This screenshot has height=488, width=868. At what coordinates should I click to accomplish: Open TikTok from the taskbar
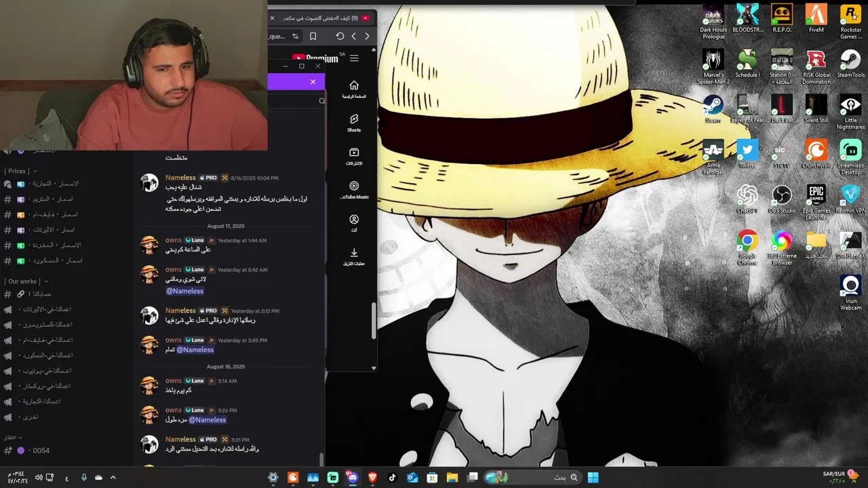[x=392, y=477]
